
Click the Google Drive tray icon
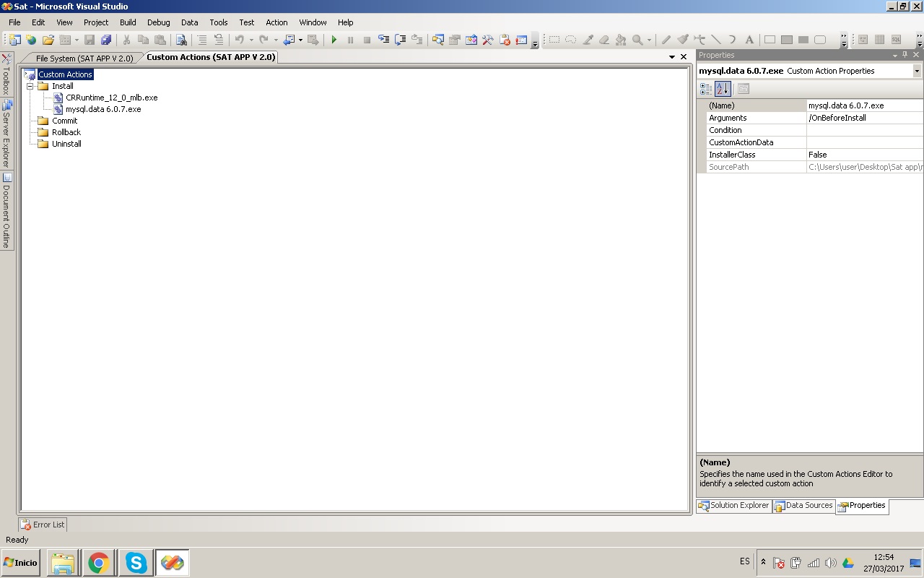(x=848, y=563)
